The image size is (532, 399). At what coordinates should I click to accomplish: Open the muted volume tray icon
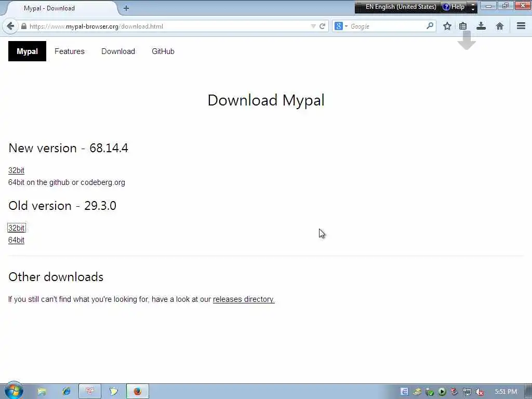point(480,392)
